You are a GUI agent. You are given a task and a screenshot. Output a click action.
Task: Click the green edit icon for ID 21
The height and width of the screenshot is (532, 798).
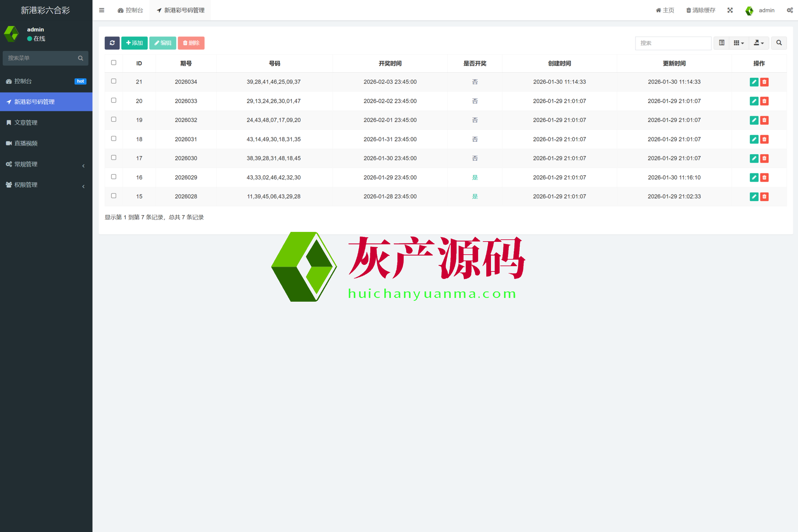point(754,82)
